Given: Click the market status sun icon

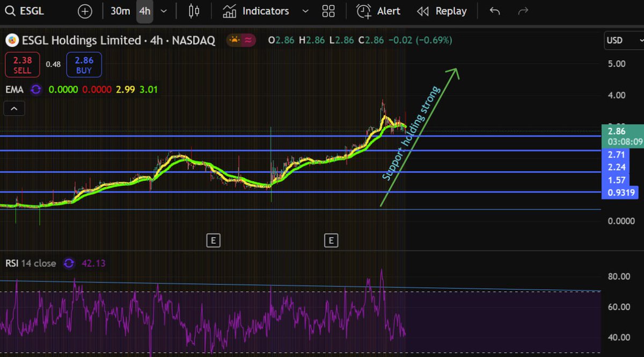Looking at the screenshot, I should (234, 40).
